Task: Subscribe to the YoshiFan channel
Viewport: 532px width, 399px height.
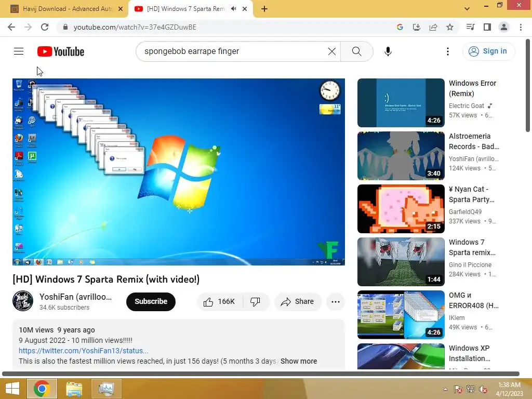Action: coord(151,302)
